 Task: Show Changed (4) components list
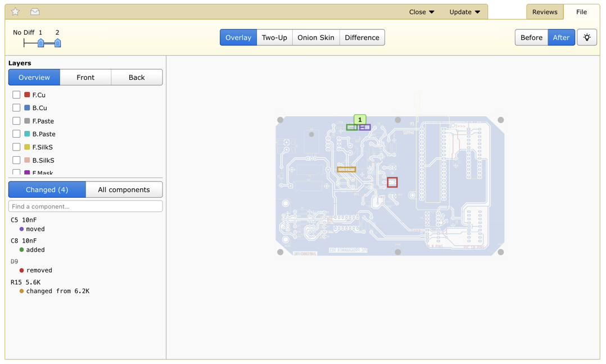47,189
